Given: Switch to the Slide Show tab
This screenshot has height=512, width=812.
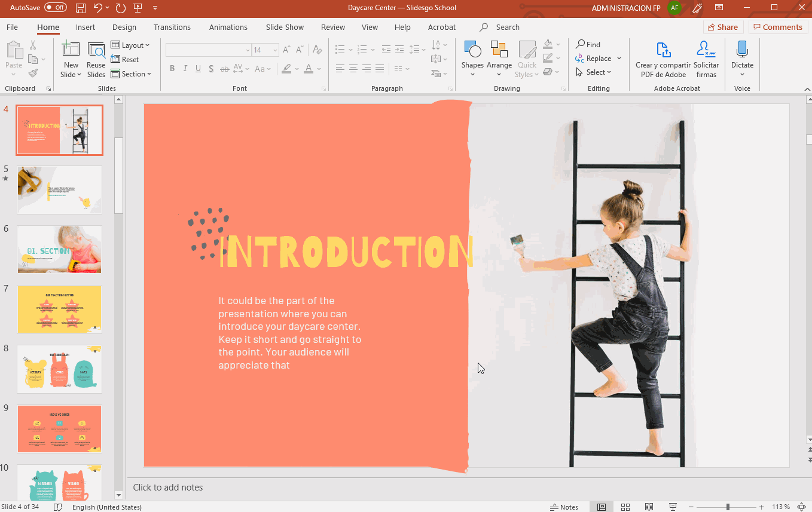Looking at the screenshot, I should [285, 27].
